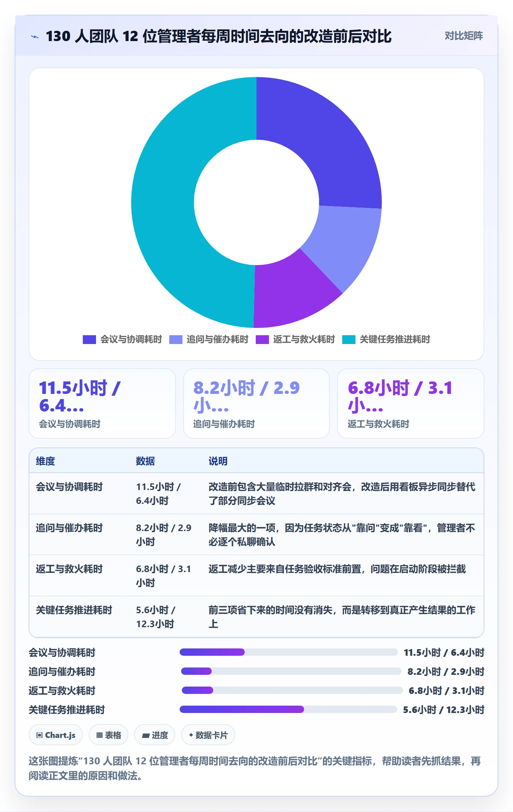Click the main title about 130 人团队
The image size is (513, 812).
coord(219,36)
